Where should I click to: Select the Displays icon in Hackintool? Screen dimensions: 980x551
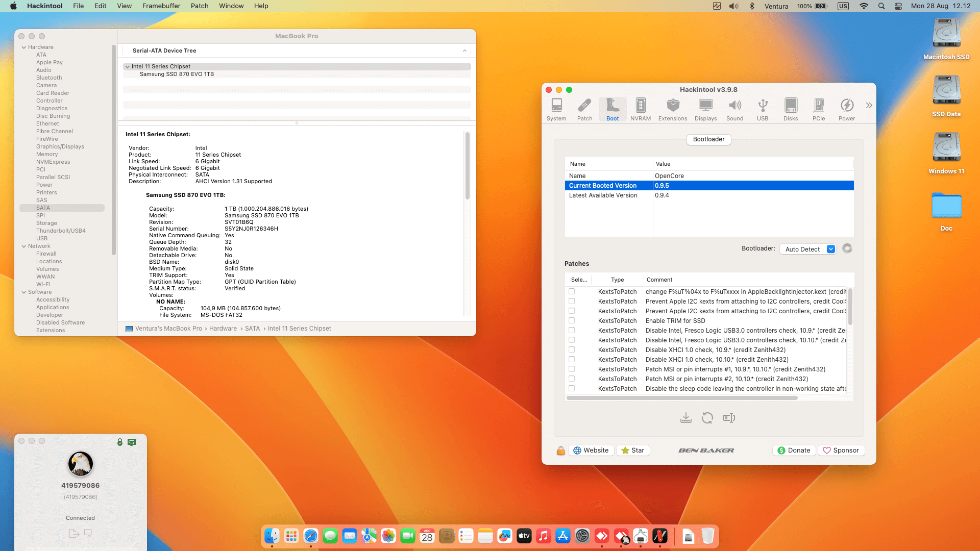705,109
